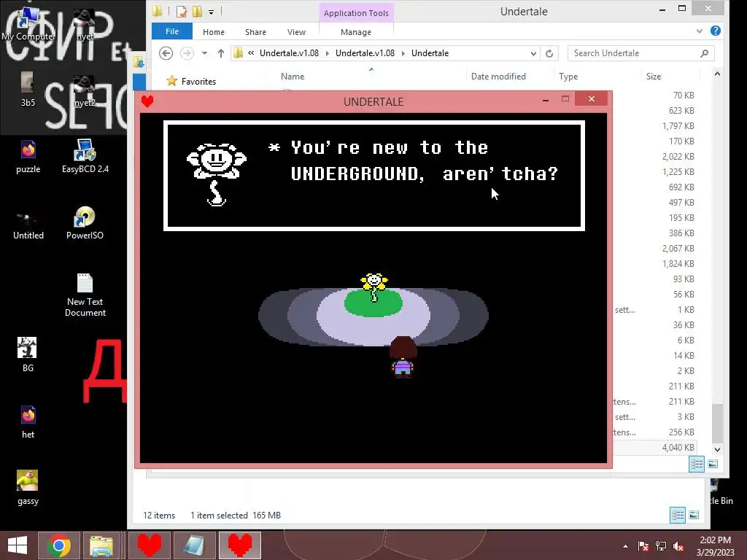Click the Explorer Forward arrow button
Viewport: 747px width, 560px height.
point(187,52)
